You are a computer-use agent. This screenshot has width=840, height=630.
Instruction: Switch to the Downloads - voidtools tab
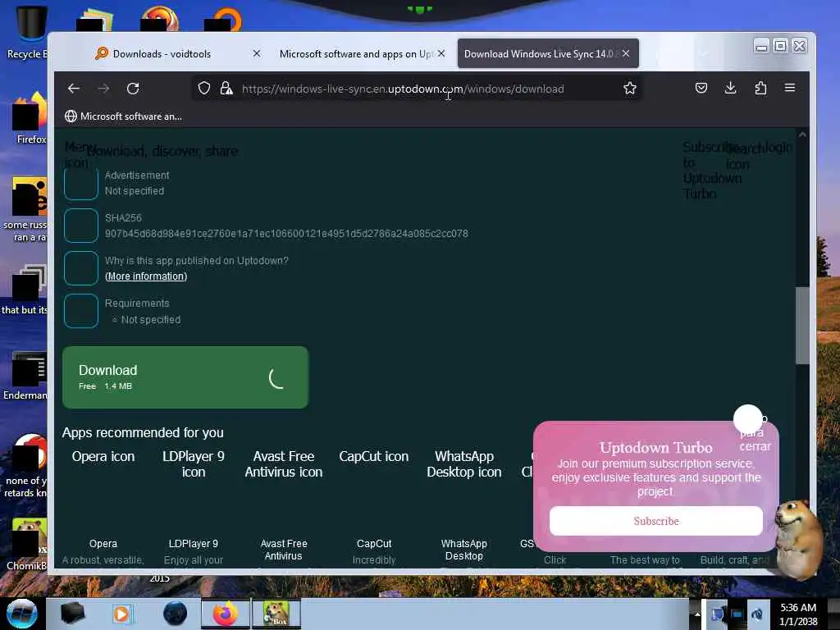click(162, 53)
